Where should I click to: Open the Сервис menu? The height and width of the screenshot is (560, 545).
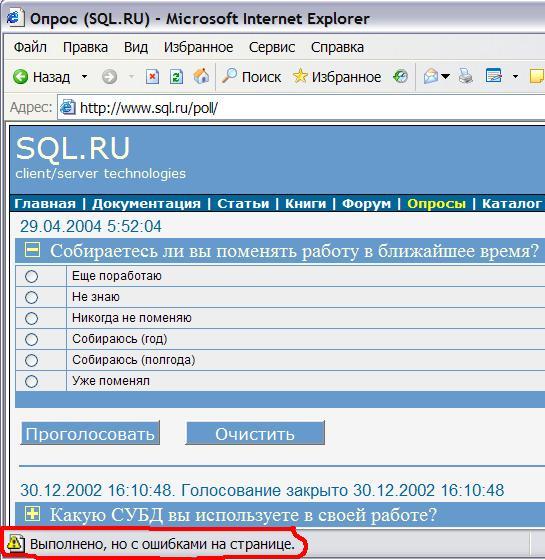click(272, 47)
